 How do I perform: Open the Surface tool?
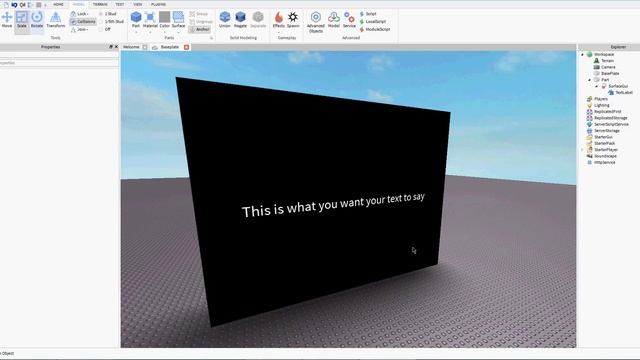tap(178, 19)
